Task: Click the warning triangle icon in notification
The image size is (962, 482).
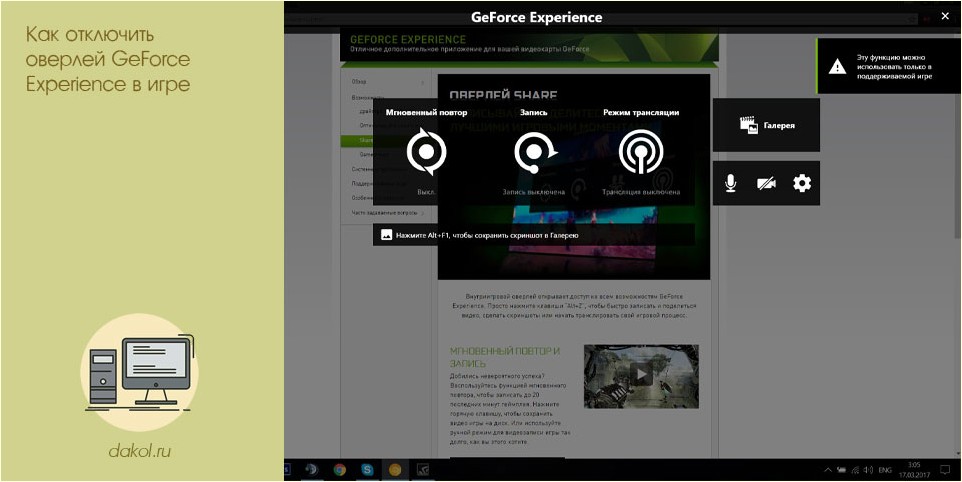Action: [837, 66]
